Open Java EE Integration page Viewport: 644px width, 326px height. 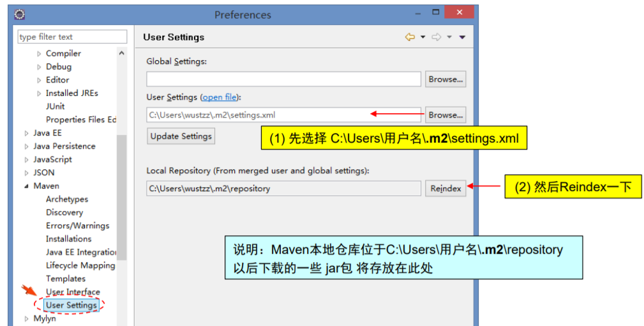pos(81,252)
